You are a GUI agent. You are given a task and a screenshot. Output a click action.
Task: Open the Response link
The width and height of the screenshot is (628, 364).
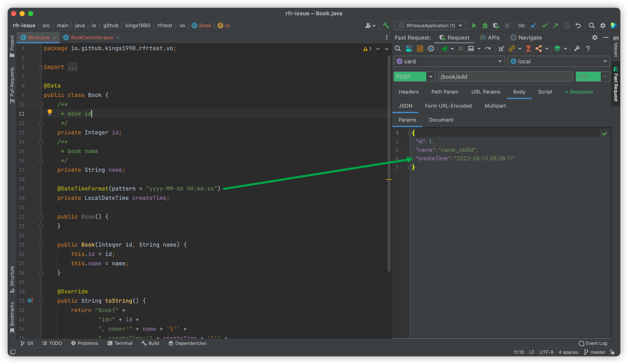click(579, 92)
